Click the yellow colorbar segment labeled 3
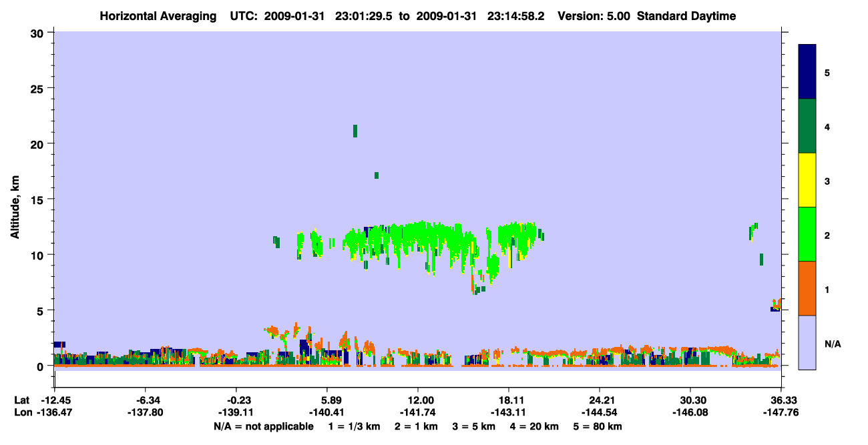 pyautogui.click(x=807, y=180)
